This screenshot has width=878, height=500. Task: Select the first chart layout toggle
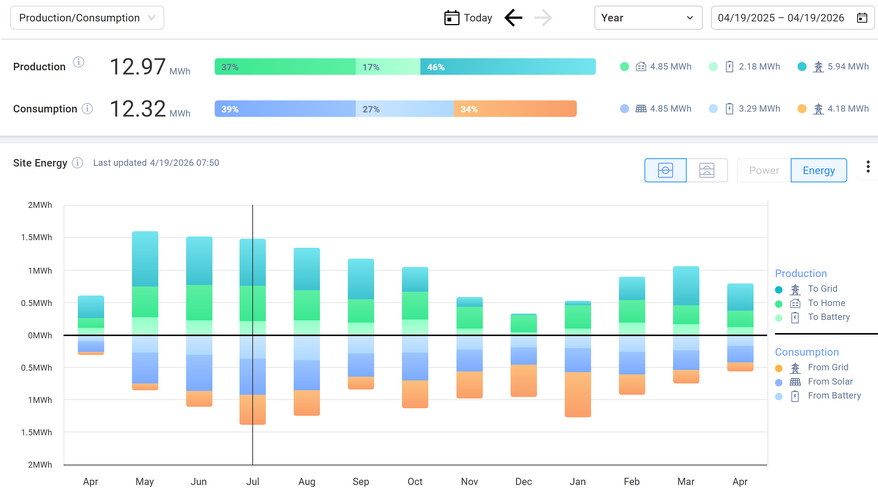point(665,171)
